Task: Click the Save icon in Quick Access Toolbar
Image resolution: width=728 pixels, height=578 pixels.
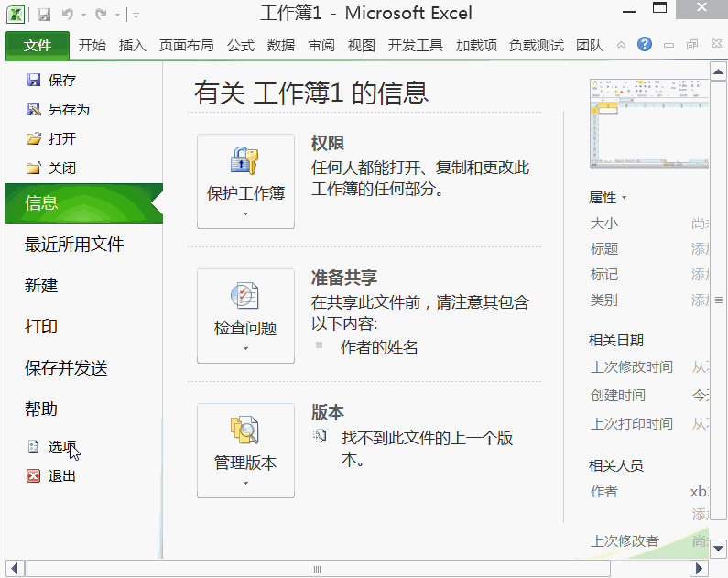Action: (x=44, y=15)
